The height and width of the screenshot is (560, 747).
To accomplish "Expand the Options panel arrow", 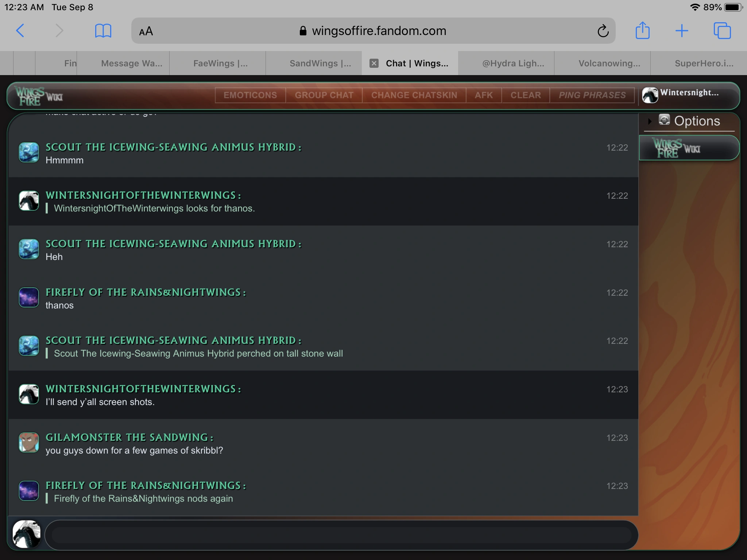I will click(x=650, y=121).
